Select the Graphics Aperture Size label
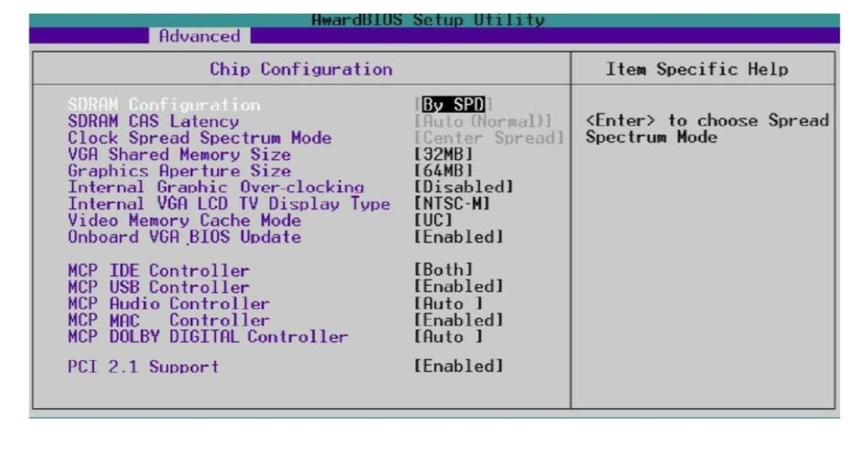Screen dimensions: 868x462 [x=179, y=171]
